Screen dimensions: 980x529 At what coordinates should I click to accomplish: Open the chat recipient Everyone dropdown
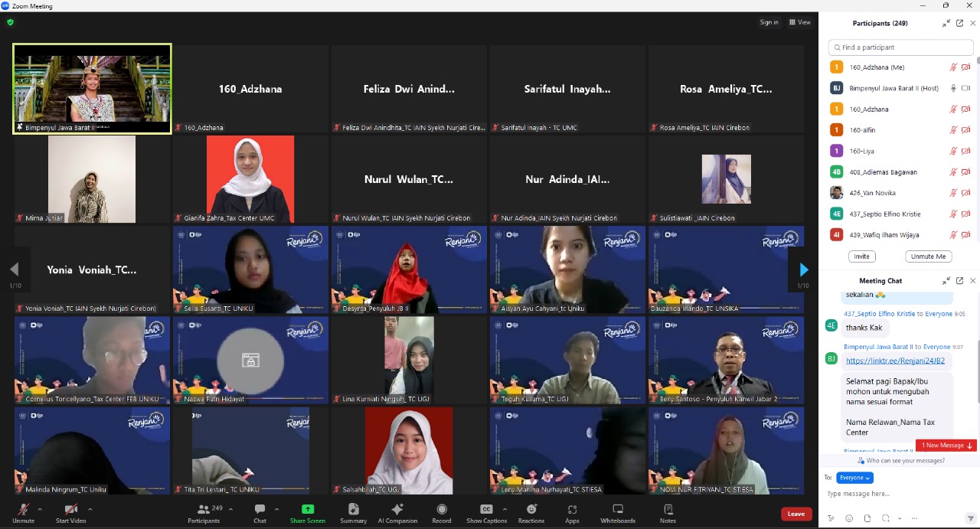click(x=854, y=478)
